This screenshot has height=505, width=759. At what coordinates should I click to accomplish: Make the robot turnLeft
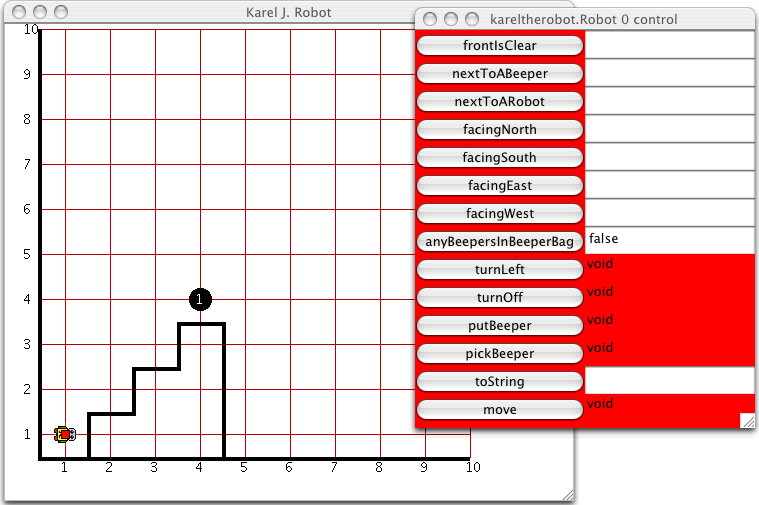499,270
